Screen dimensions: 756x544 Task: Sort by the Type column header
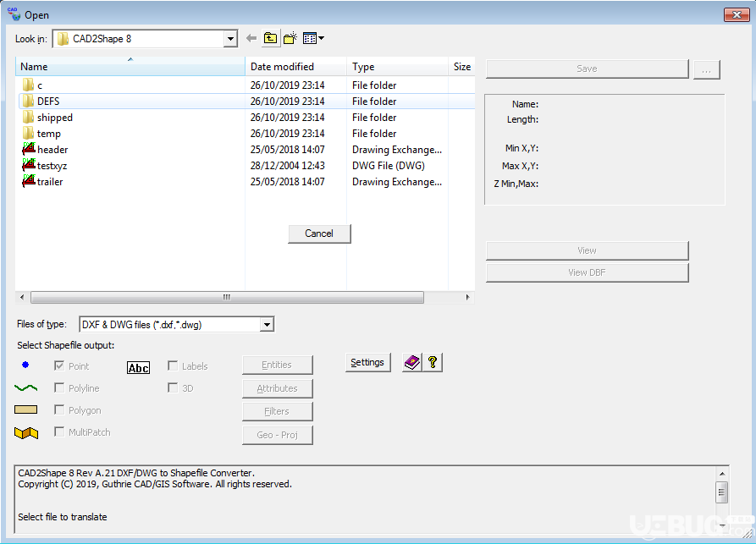397,67
